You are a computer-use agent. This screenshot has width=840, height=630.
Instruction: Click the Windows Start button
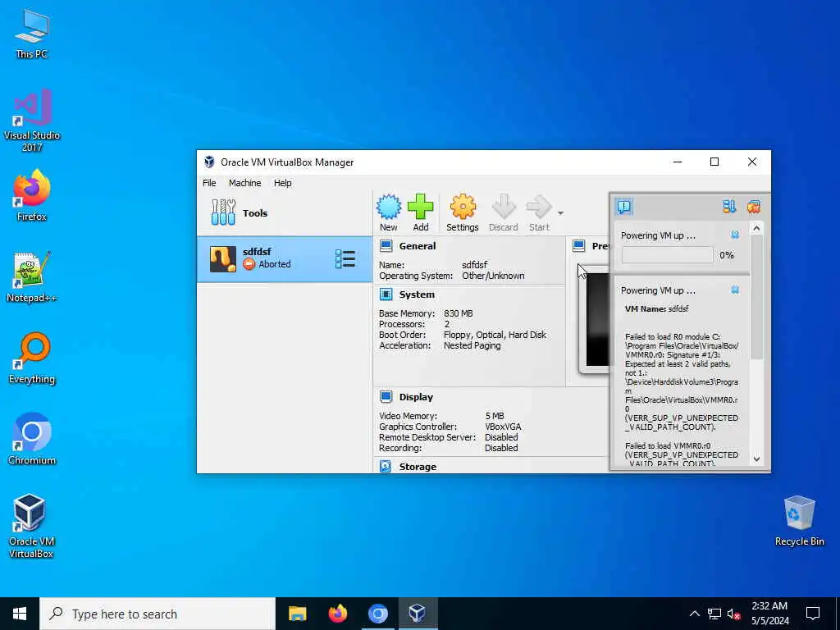[20, 614]
